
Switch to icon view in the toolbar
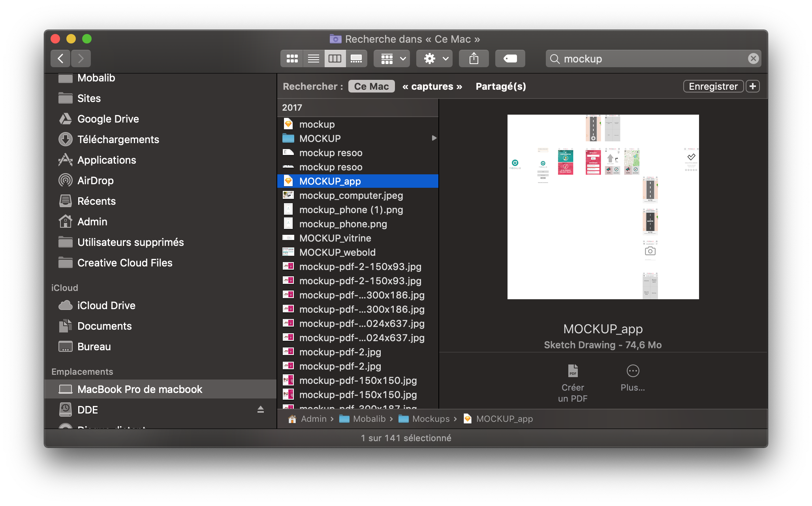click(291, 59)
